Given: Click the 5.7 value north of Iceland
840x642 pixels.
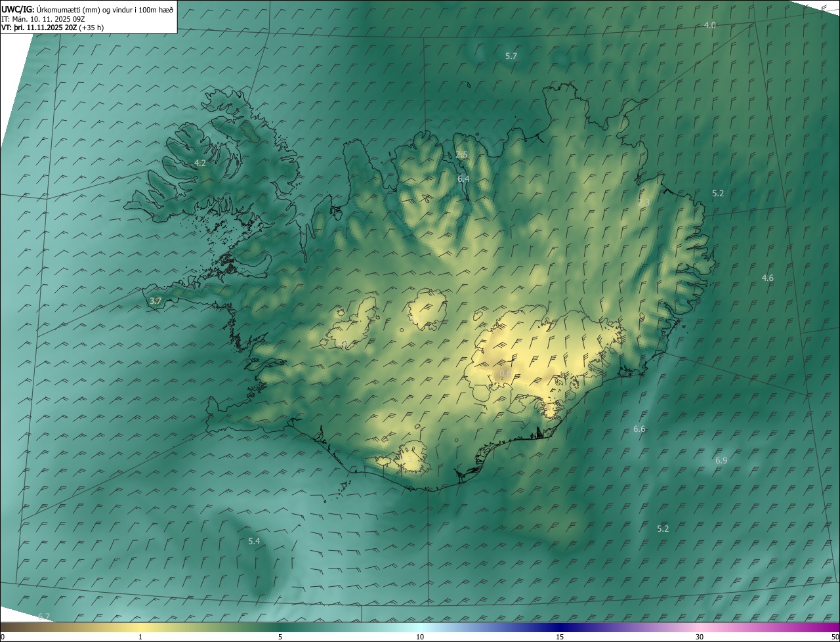Looking at the screenshot, I should tap(511, 56).
